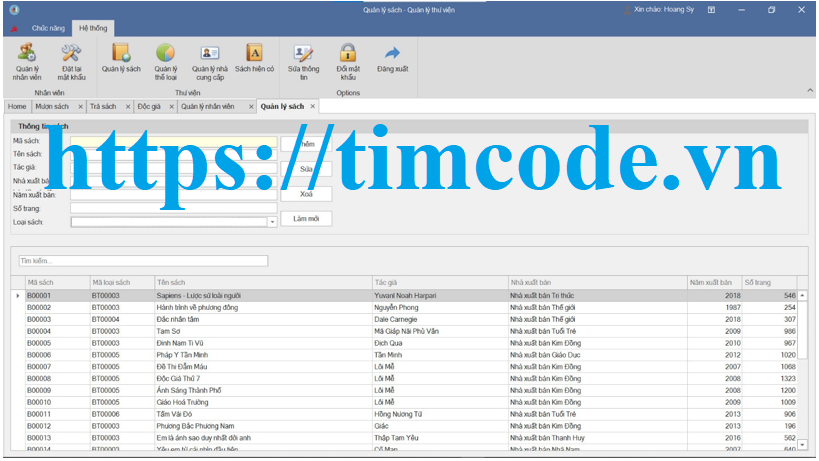Select the Đắc nhân tâm book cell
The image size is (819, 461).
263,320
